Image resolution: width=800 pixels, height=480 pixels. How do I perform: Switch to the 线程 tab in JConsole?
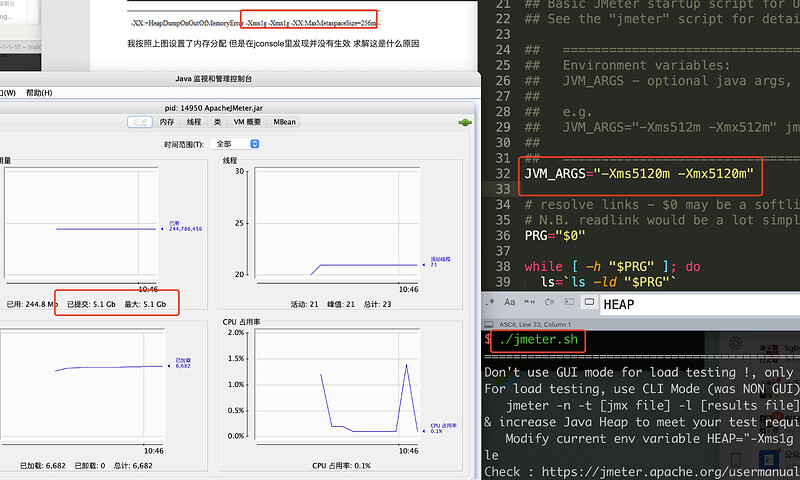(194, 122)
